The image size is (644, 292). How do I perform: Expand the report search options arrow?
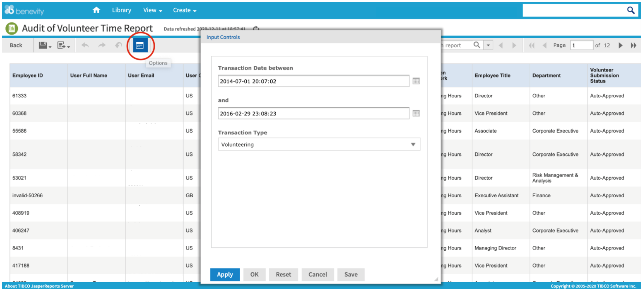(x=488, y=45)
